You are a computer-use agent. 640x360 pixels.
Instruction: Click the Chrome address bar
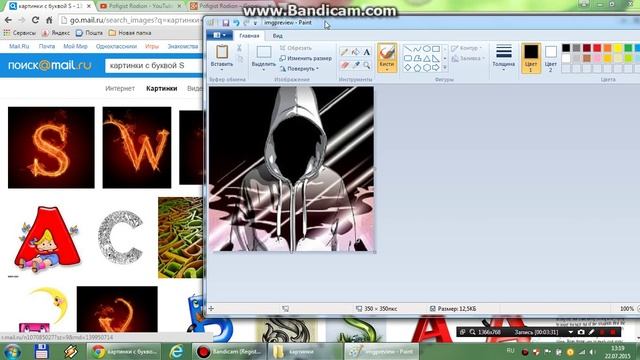coord(131,20)
